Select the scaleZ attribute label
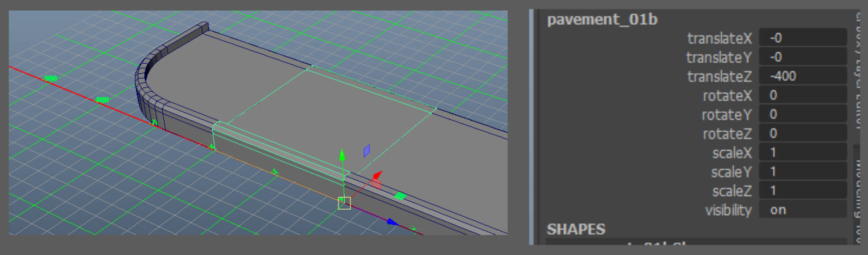Viewport: 868px width, 255px height. coord(732,191)
